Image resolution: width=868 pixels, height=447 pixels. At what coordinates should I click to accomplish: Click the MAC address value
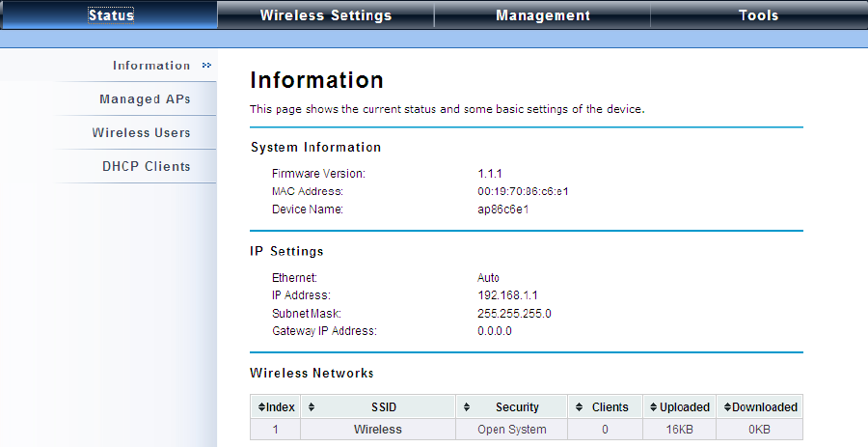click(523, 191)
